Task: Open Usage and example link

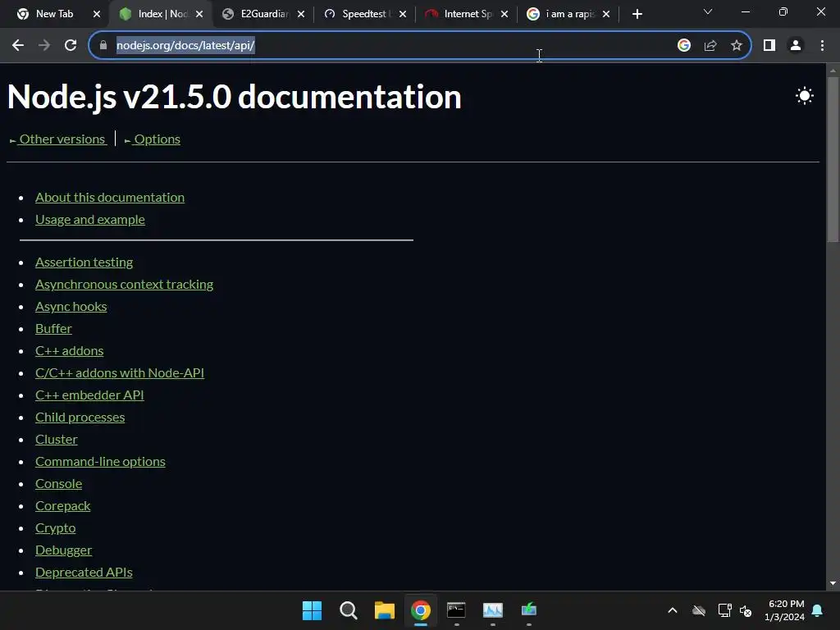Action: coord(90,220)
